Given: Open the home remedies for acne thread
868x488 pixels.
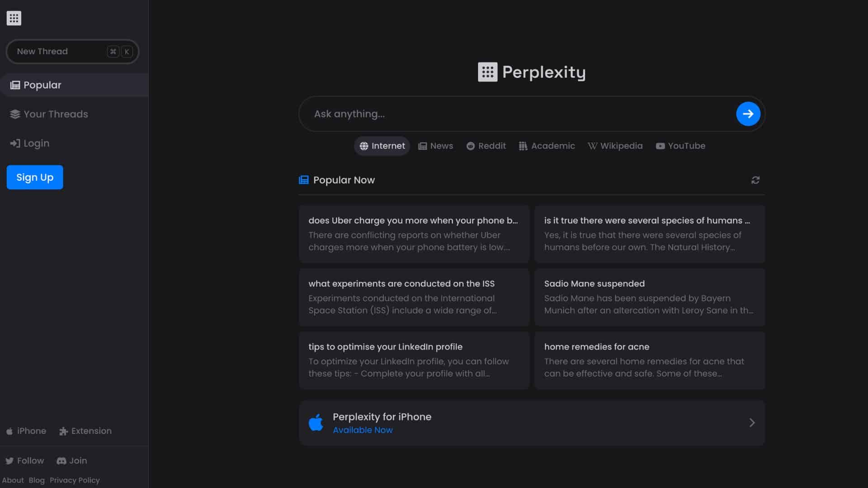Looking at the screenshot, I should pyautogui.click(x=650, y=361).
